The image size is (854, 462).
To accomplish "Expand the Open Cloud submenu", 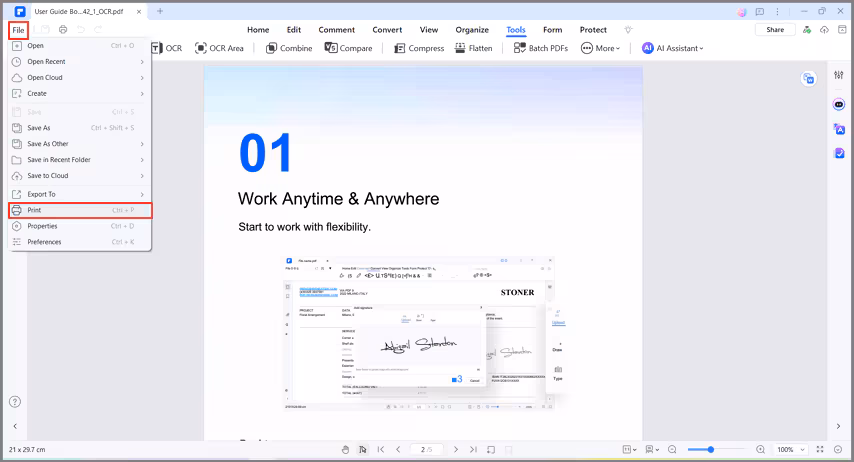I will tap(80, 77).
